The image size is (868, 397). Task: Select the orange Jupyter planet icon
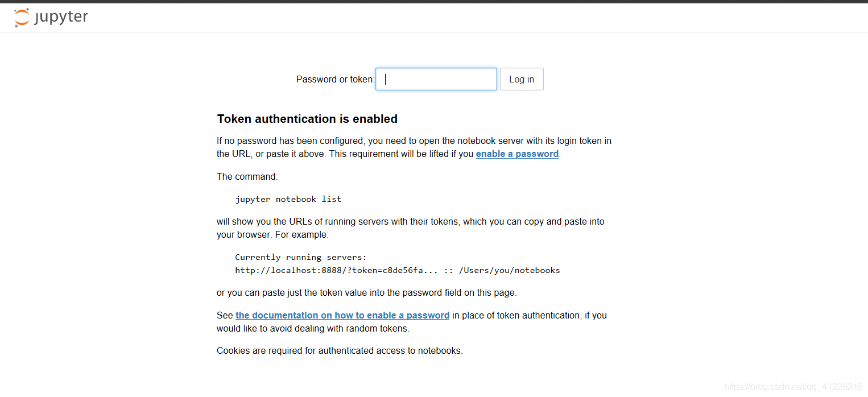21,17
